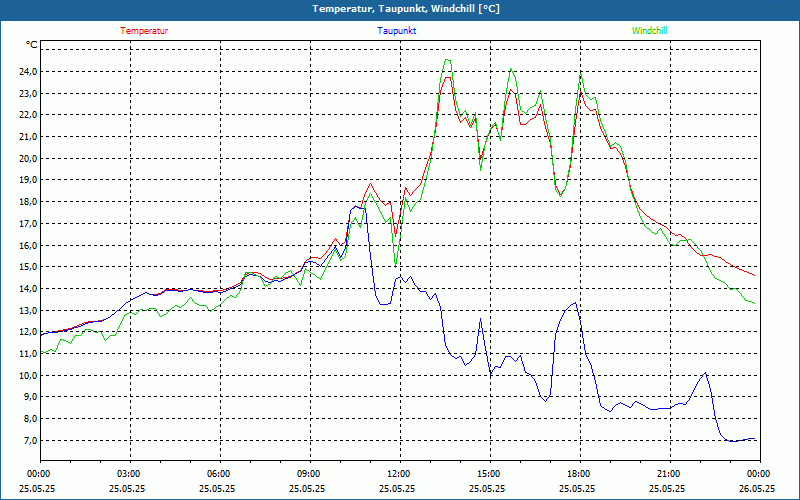Click the 06:00 time axis label
The height and width of the screenshot is (500, 800).
217,474
